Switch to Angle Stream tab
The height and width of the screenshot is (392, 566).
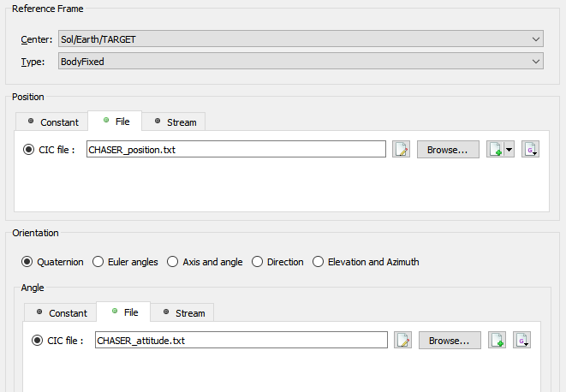click(x=182, y=313)
